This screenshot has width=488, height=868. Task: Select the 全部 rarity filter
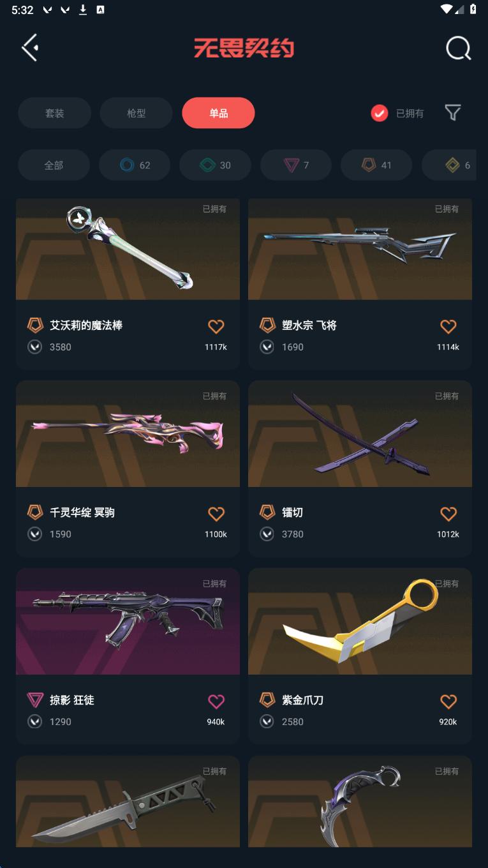[54, 165]
